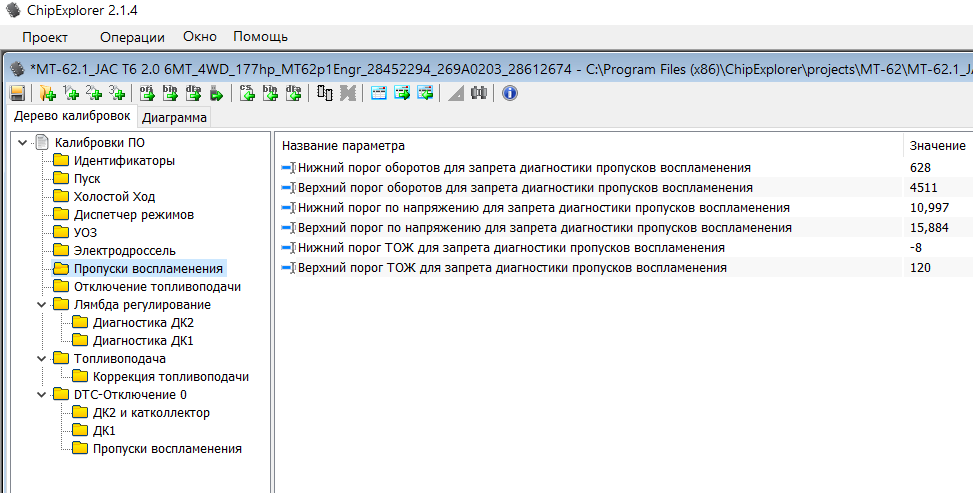
Task: Click the '1+' add toolbar icon
Action: tap(70, 94)
